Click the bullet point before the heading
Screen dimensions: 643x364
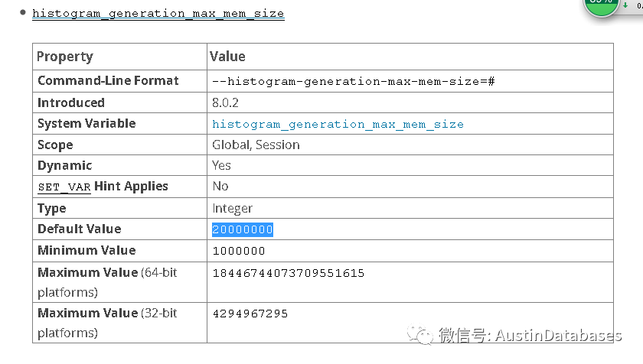(x=22, y=12)
